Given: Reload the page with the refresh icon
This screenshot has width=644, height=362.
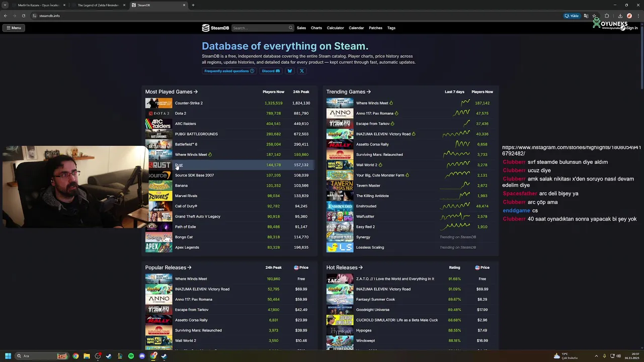Looking at the screenshot, I should [x=23, y=16].
